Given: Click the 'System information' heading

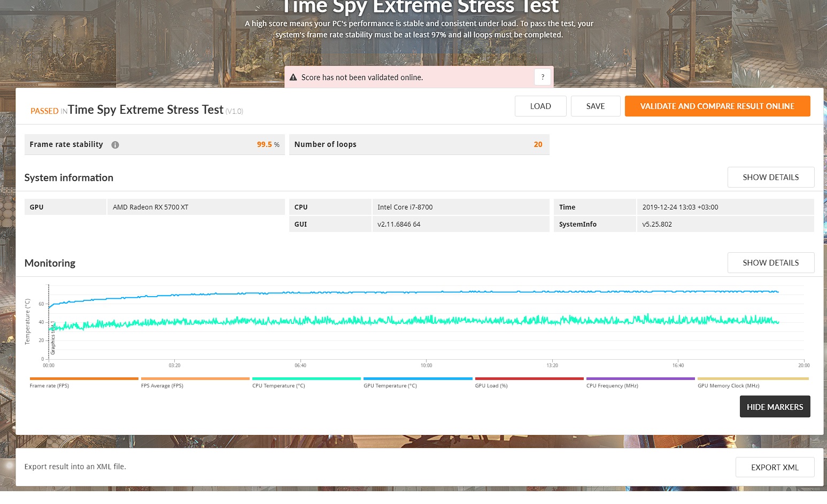Looking at the screenshot, I should pyautogui.click(x=69, y=177).
